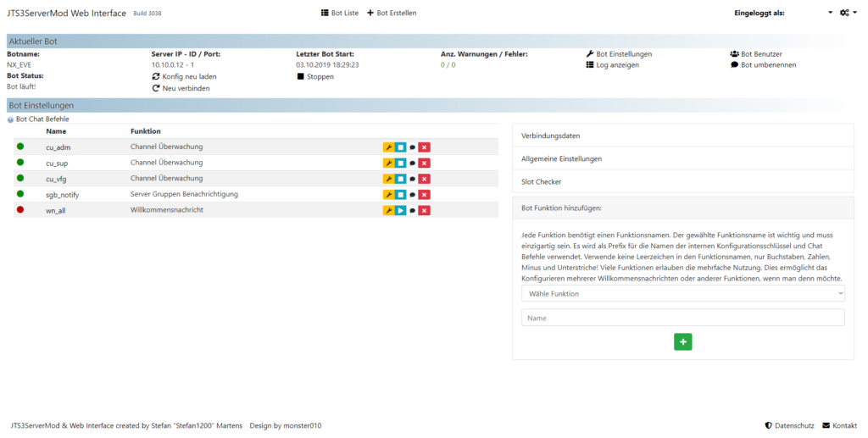Click the Bot Chat Befehle help icon

[10, 119]
